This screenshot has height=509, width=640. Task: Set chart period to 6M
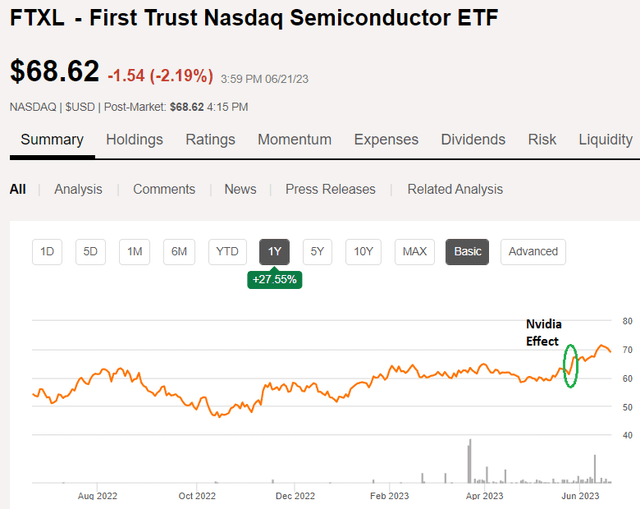coord(179,251)
